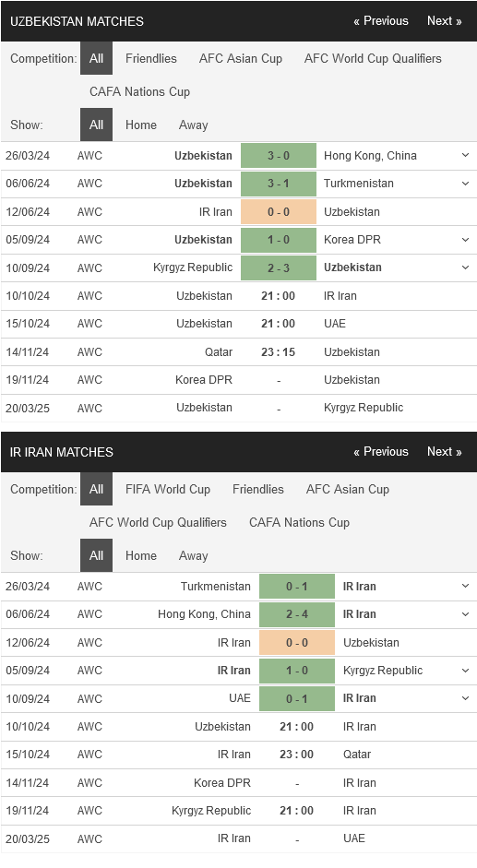Select AFC Asian Cup for Uzbekistan
This screenshot has width=477, height=868.
241,58
